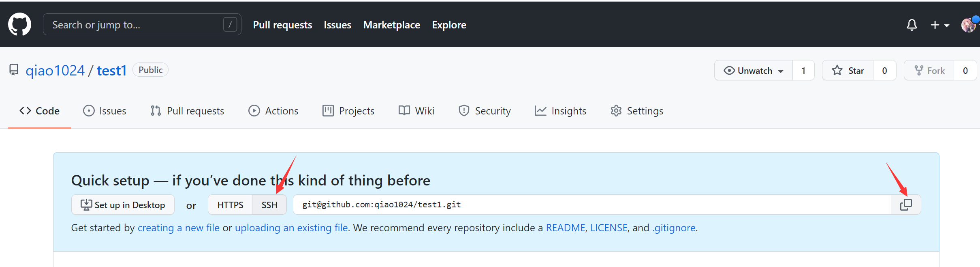Open the creating a new file link
This screenshot has width=980, height=267.
[179, 228]
